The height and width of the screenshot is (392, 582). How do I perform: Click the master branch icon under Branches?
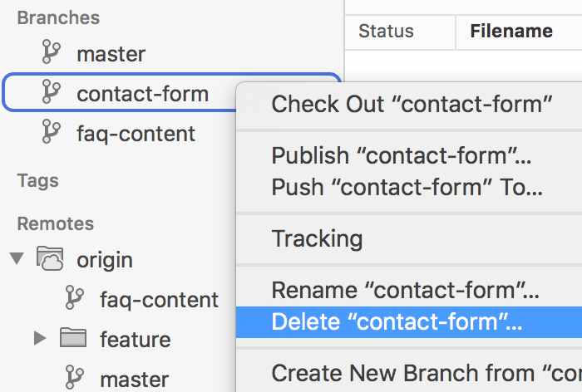click(x=52, y=54)
